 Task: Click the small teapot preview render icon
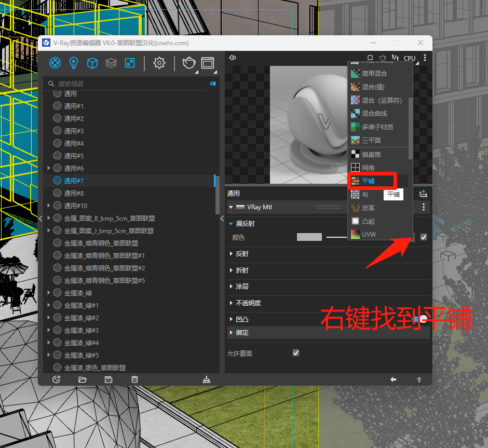(383, 58)
